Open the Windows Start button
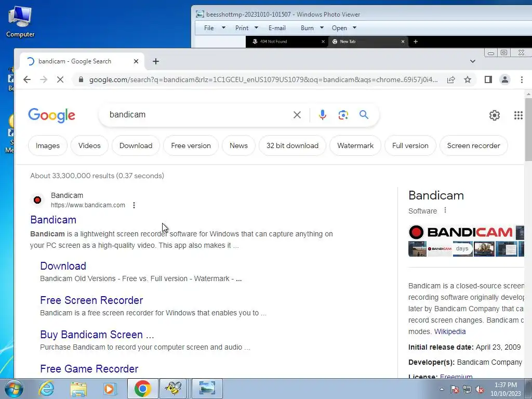The height and width of the screenshot is (399, 532). click(x=14, y=389)
